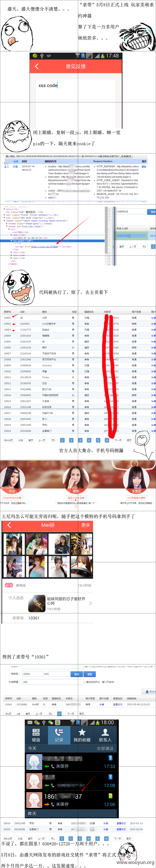Click the empty UID input field
156x868 pixels.
click(59, 674)
